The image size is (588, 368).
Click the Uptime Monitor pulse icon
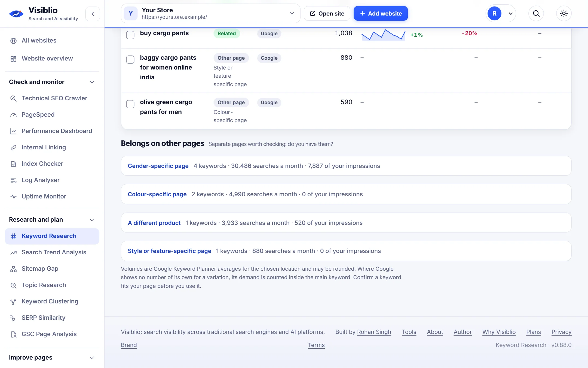coord(13,197)
